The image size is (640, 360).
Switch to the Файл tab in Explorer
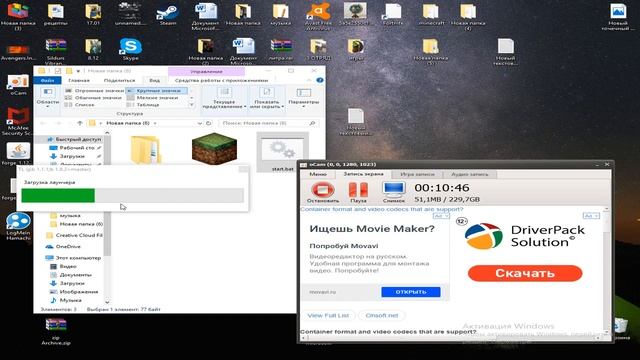click(48, 80)
